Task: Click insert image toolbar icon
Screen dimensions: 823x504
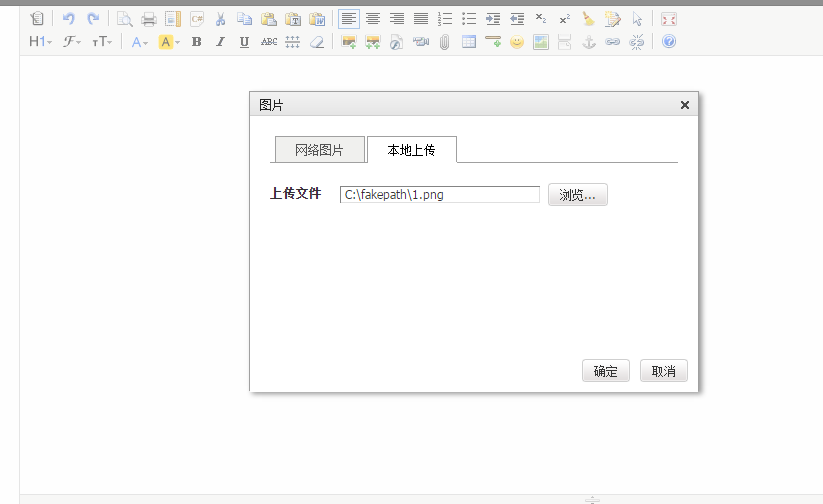Action: point(349,41)
